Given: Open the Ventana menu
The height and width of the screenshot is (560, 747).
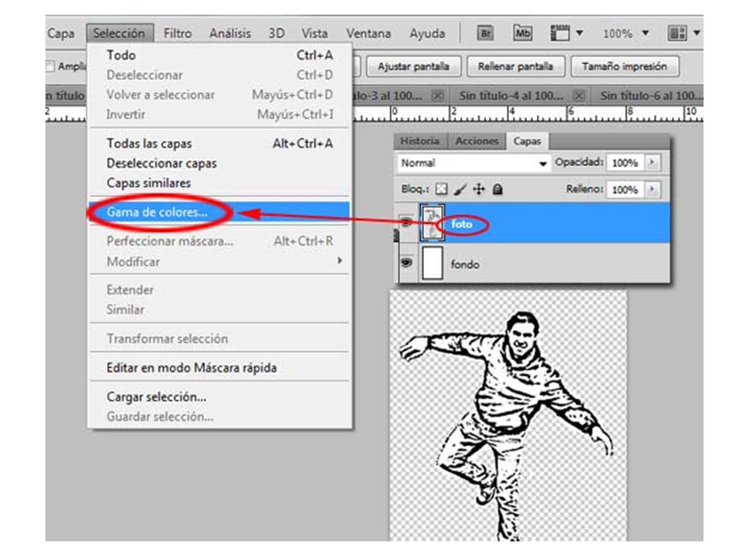Looking at the screenshot, I should 368,33.
